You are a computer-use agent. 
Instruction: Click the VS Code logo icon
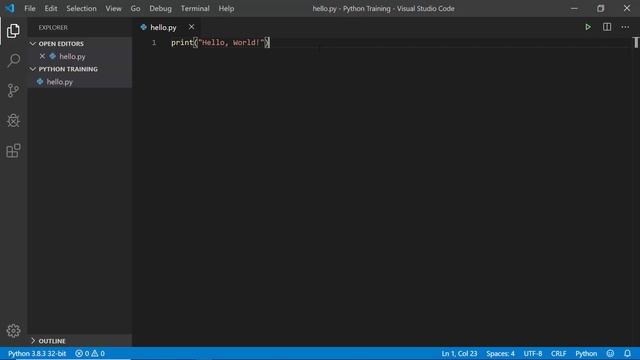click(x=10, y=8)
